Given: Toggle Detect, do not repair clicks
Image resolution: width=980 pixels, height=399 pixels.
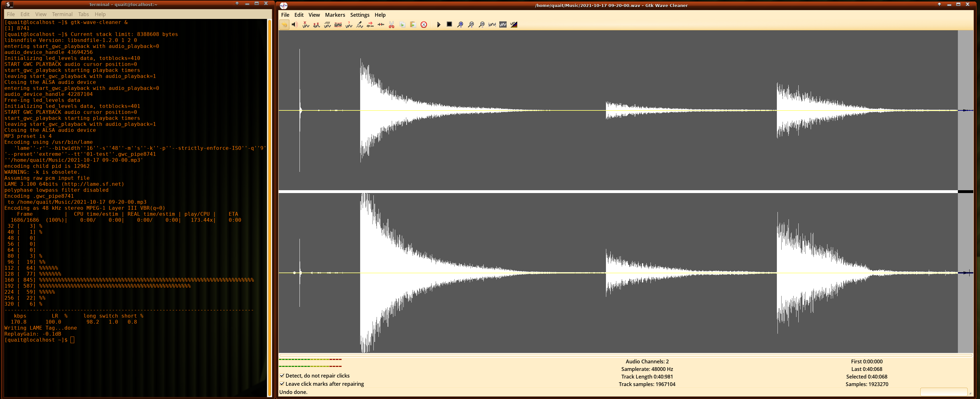Looking at the screenshot, I should click(282, 375).
